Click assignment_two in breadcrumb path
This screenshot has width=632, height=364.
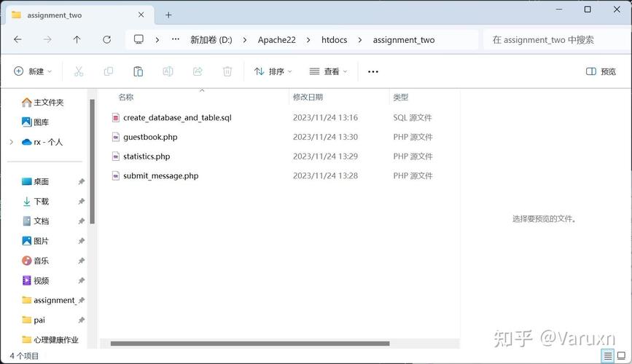pyautogui.click(x=404, y=40)
